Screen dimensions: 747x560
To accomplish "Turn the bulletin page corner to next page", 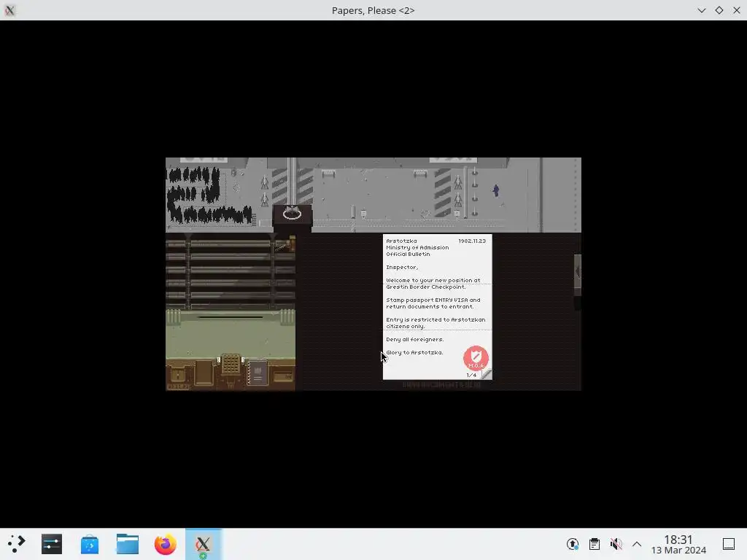I will coord(486,374).
